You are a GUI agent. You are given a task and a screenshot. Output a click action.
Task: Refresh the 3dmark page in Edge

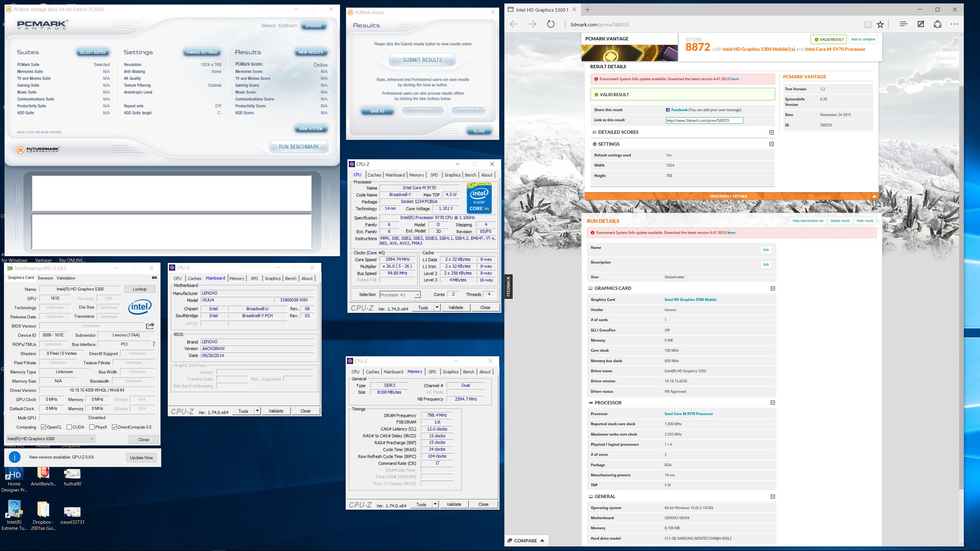551,24
